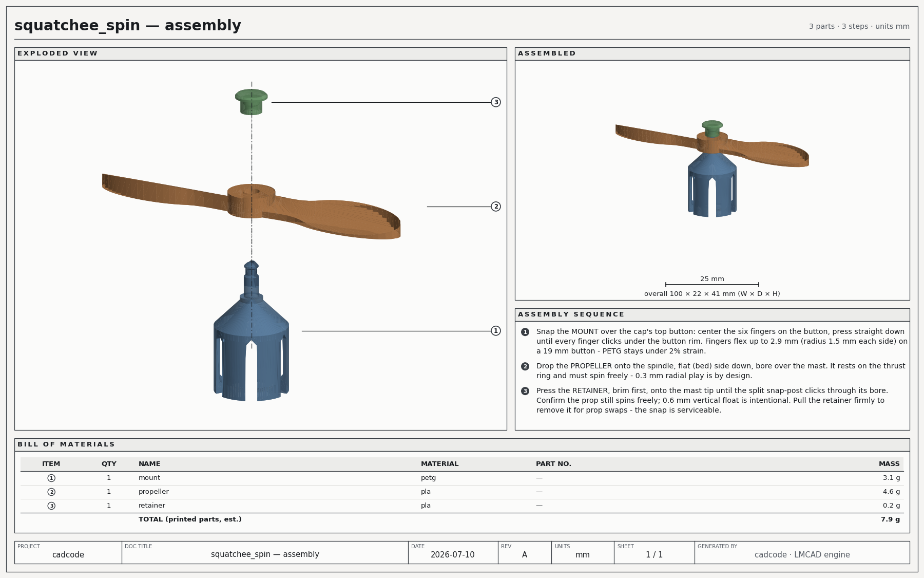
Task: Click 'cadcode · LMCAD engine' generated-by text
Action: [x=802, y=555]
